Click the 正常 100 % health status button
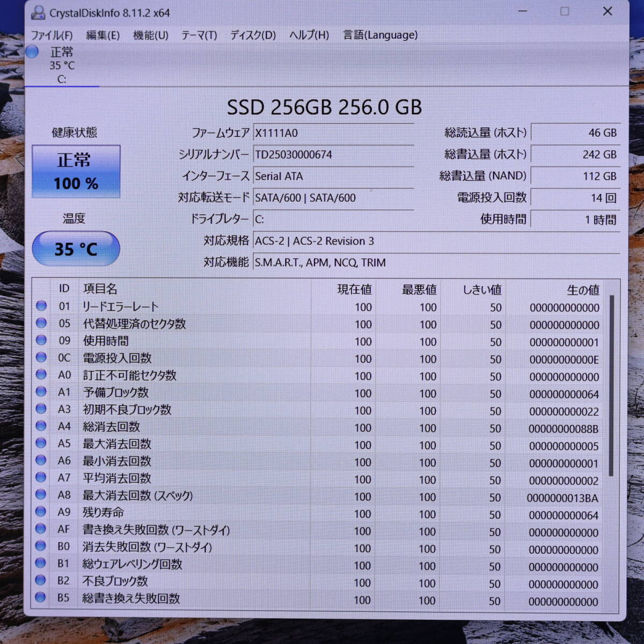Screen dimensions: 644x644 pyautogui.click(x=76, y=172)
